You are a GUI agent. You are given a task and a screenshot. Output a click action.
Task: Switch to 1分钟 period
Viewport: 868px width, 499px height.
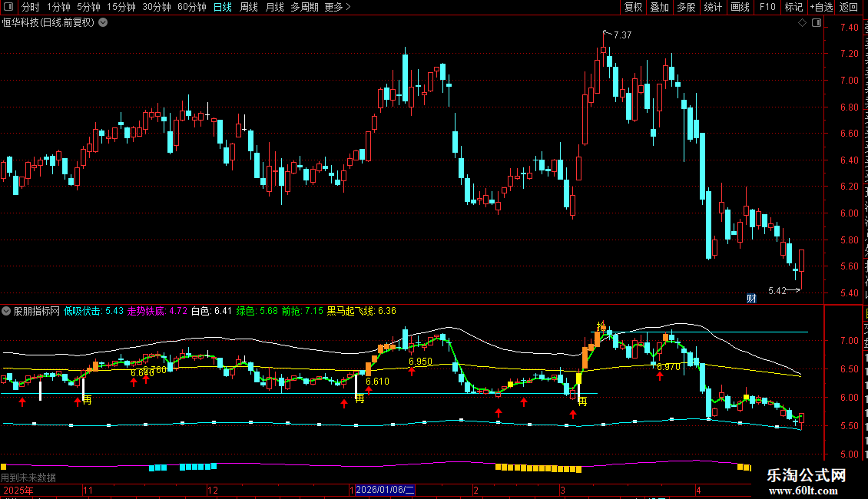click(58, 7)
